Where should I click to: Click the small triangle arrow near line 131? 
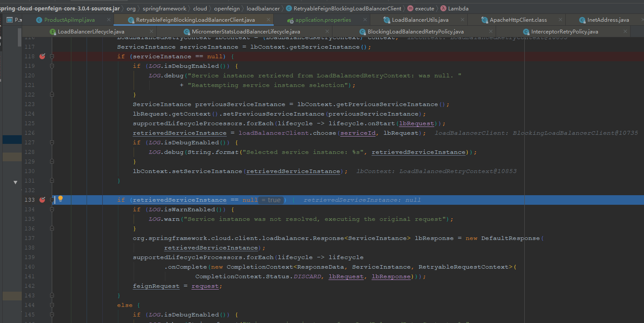click(15, 182)
